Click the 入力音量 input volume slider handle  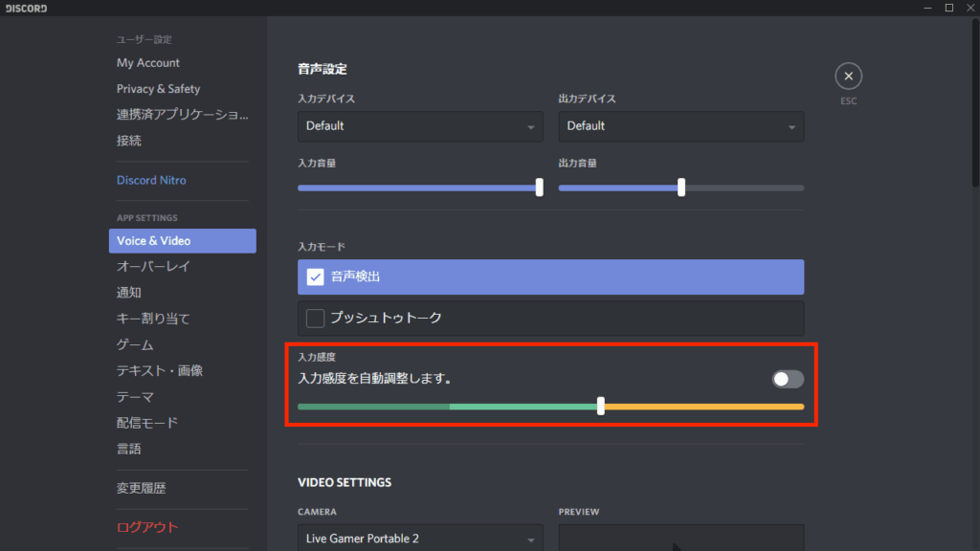click(540, 187)
